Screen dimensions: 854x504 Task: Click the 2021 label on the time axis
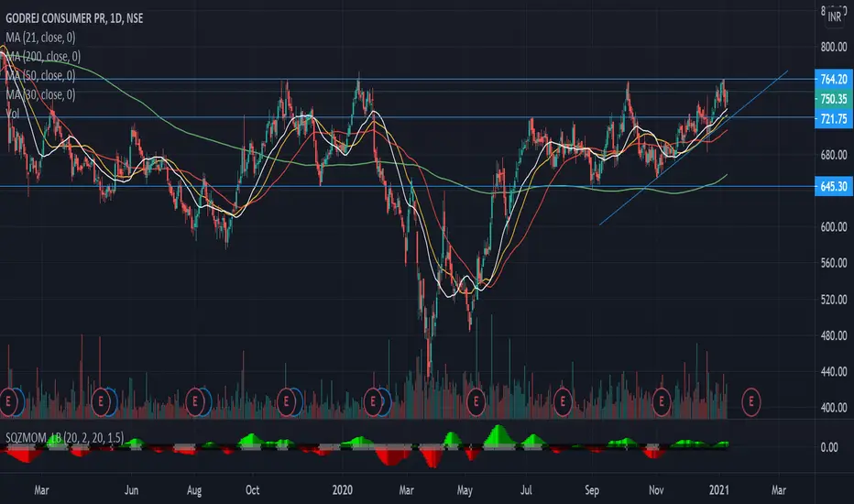pos(719,490)
